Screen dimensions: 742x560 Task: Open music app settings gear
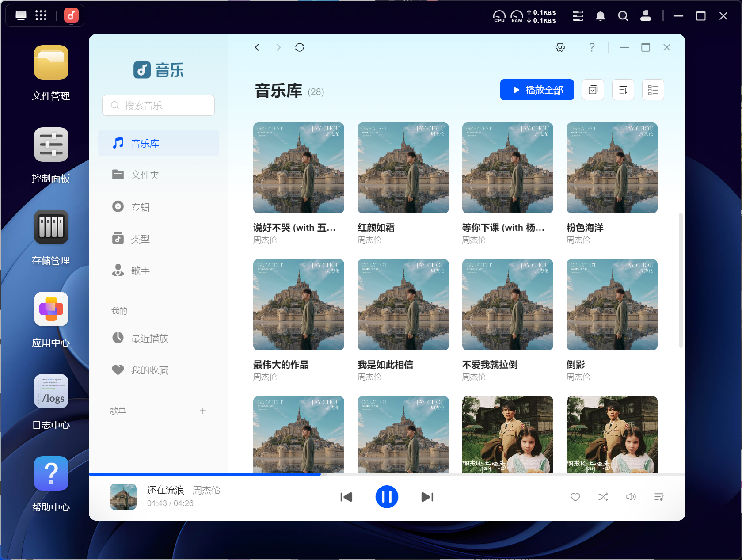coord(560,47)
